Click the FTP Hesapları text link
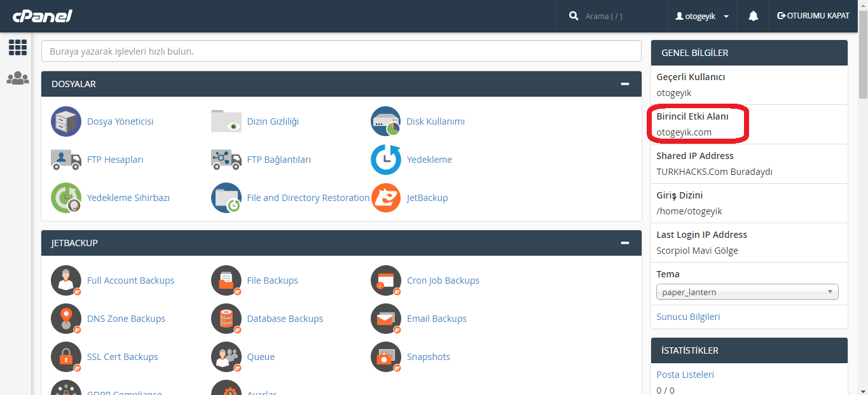 click(115, 160)
